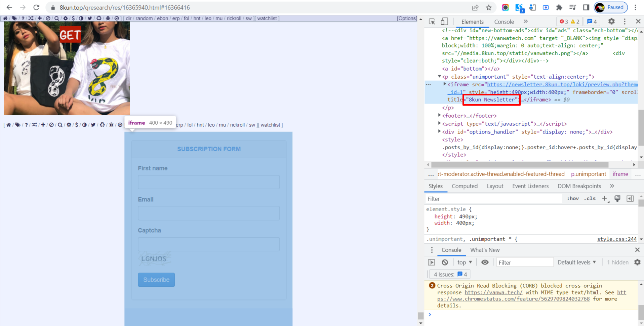Clear console with the ban icon
Viewport: 644px width, 326px height.
(445, 262)
